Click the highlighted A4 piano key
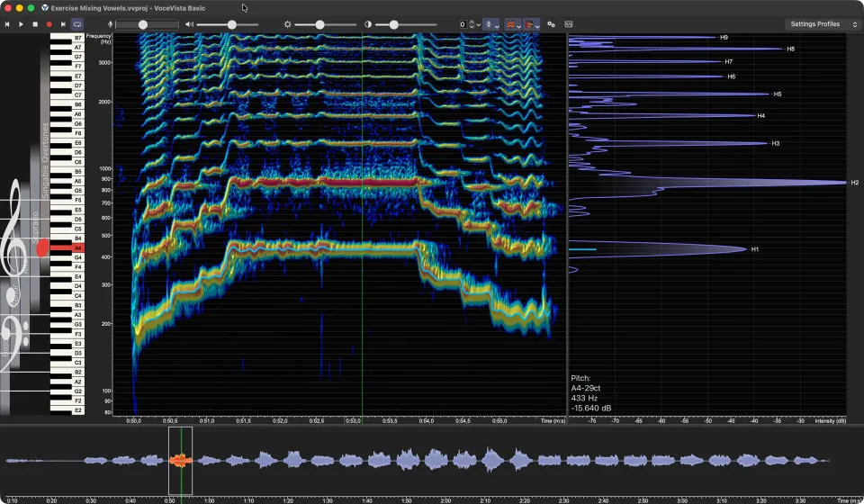 [67, 247]
